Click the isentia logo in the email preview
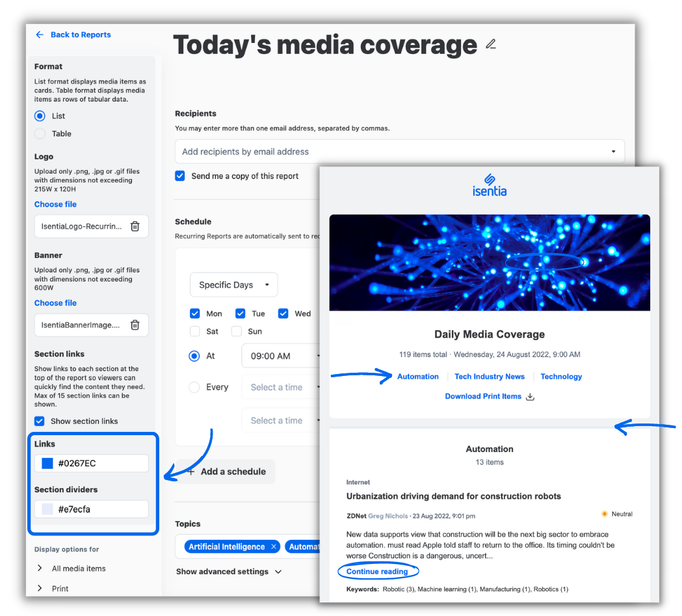Screen dimensions: 682x616 coord(490,185)
